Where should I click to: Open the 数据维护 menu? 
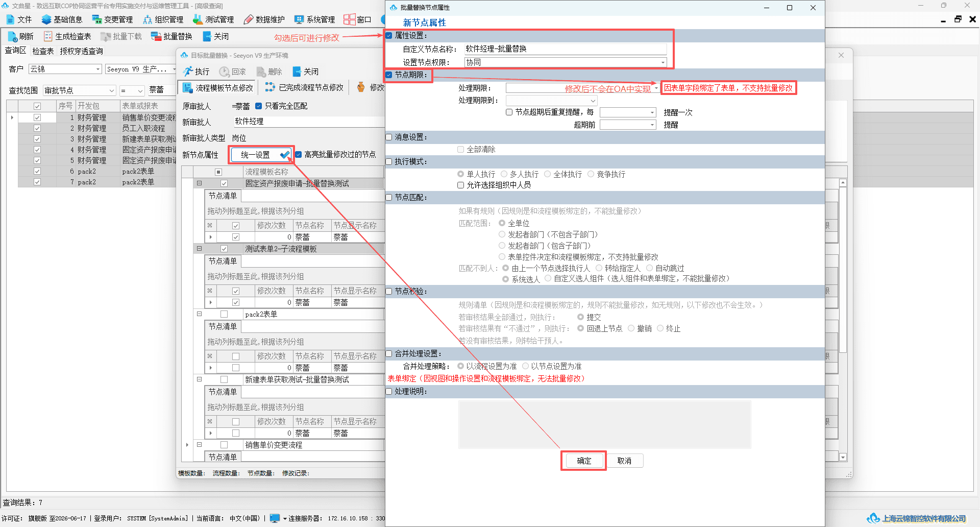click(264, 19)
